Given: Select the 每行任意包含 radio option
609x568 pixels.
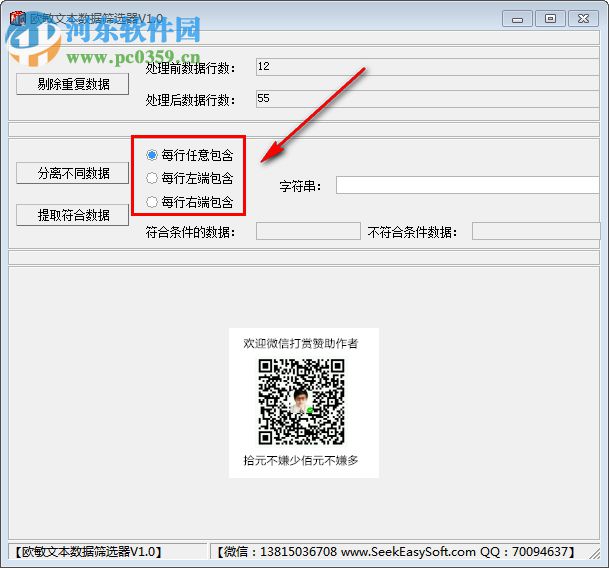Looking at the screenshot, I should coord(190,155).
